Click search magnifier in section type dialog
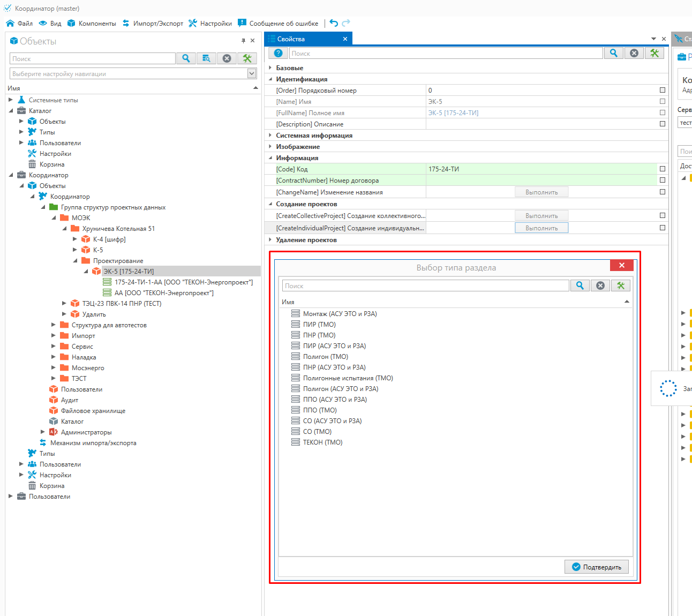This screenshot has height=616, width=692. [580, 286]
